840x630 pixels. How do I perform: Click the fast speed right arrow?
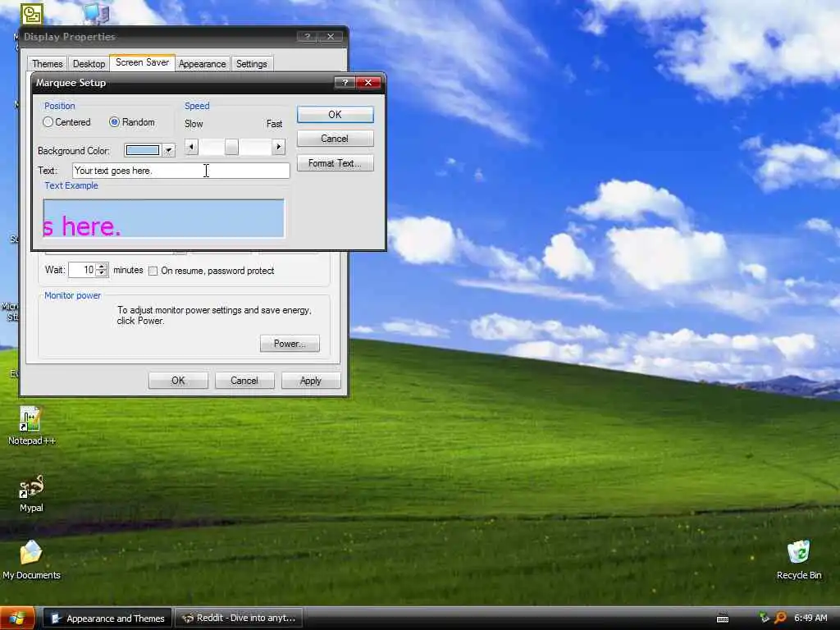tap(278, 147)
